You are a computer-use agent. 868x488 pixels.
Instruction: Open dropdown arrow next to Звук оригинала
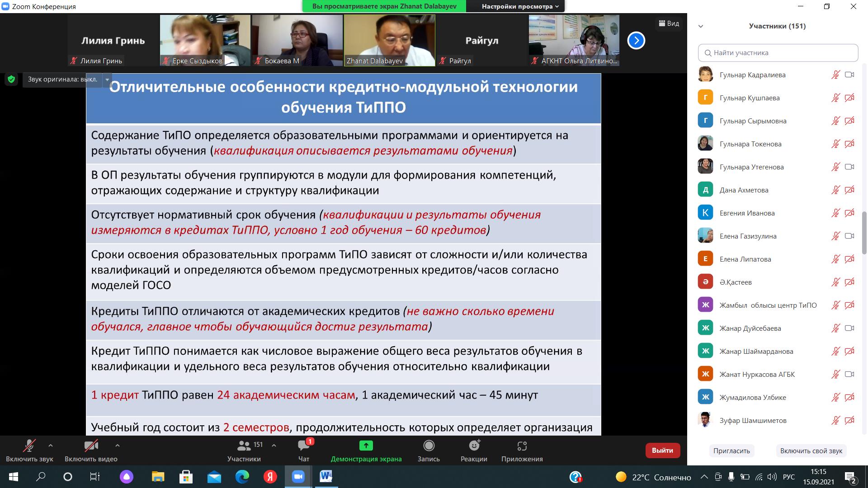tap(107, 80)
